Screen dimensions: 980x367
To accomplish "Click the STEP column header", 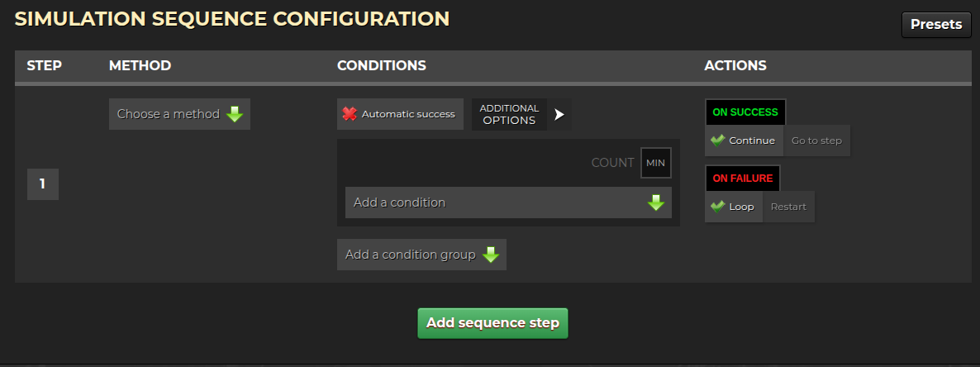I will [45, 65].
